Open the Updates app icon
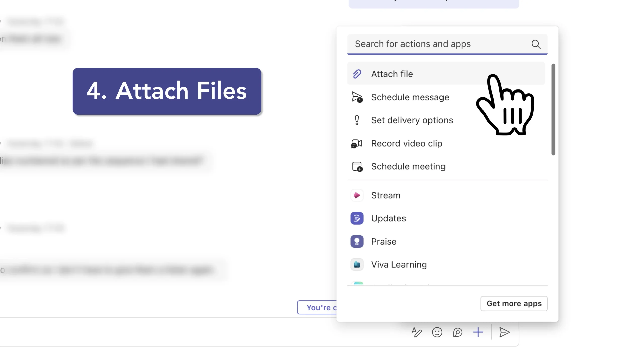 tap(357, 218)
